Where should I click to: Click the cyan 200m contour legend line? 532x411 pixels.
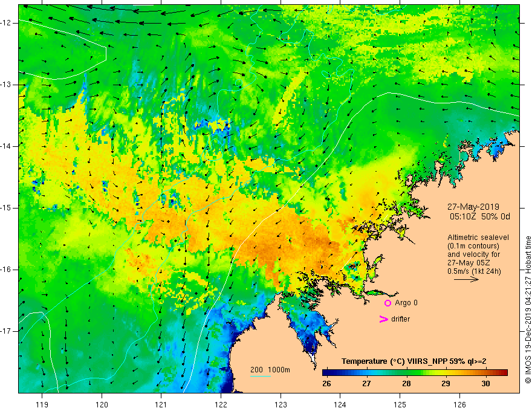(x=260, y=376)
